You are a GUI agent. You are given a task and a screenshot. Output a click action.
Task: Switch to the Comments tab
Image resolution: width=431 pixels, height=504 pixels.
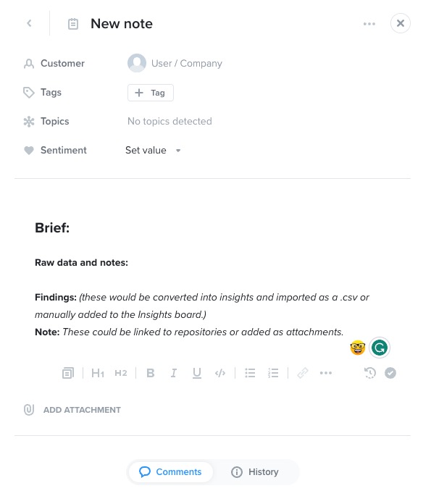point(170,472)
